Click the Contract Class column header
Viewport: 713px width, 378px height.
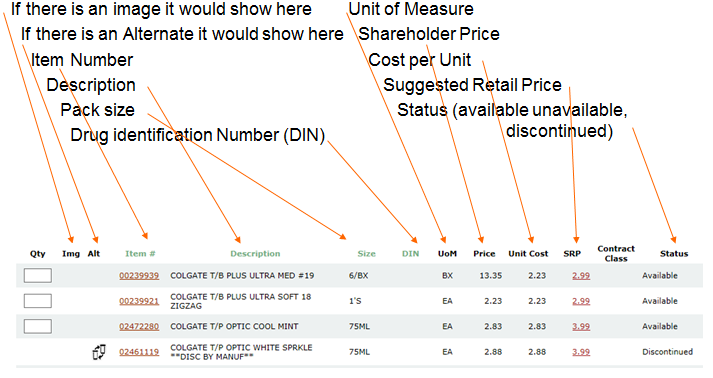click(x=616, y=254)
